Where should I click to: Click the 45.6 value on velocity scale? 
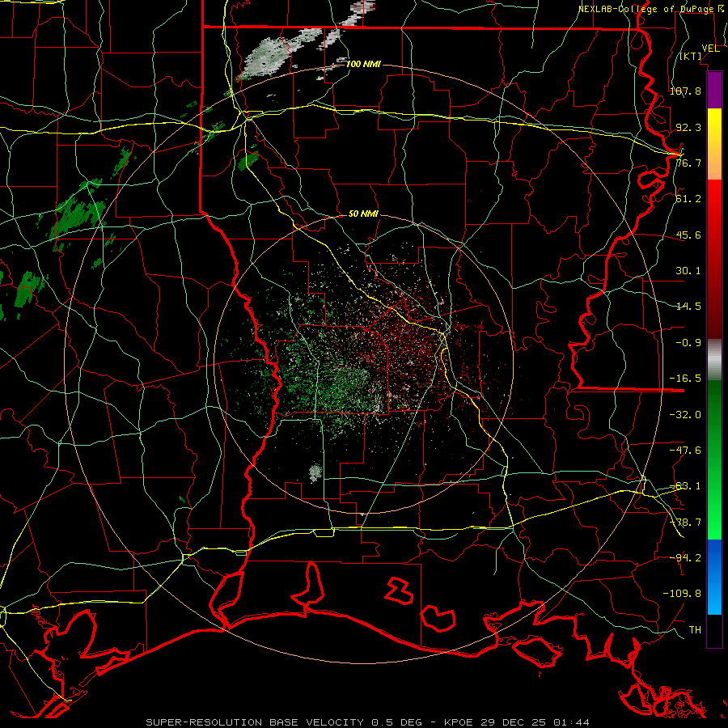coord(688,235)
